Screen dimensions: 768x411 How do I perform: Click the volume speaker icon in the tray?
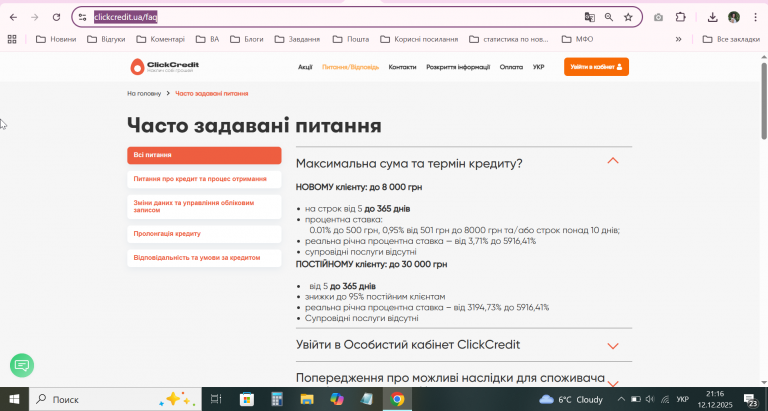[x=650, y=399]
